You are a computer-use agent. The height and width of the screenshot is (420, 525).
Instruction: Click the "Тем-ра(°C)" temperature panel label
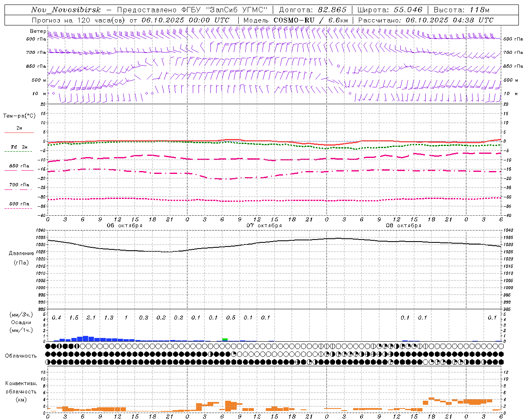pos(19,116)
